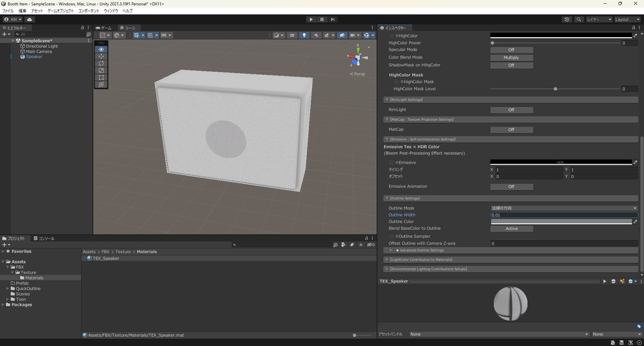Viewport: 644px width, 346px height.
Task: Open the Layout dropdown
Action: click(626, 20)
